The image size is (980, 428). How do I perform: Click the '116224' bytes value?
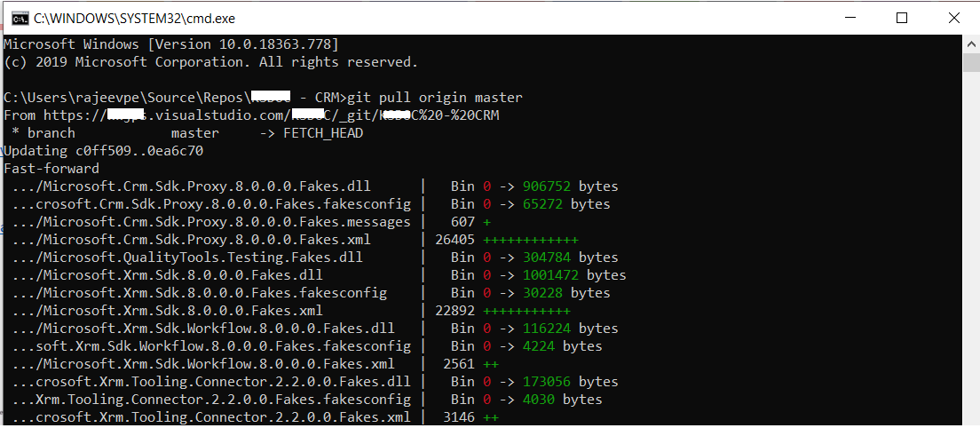[x=548, y=328]
